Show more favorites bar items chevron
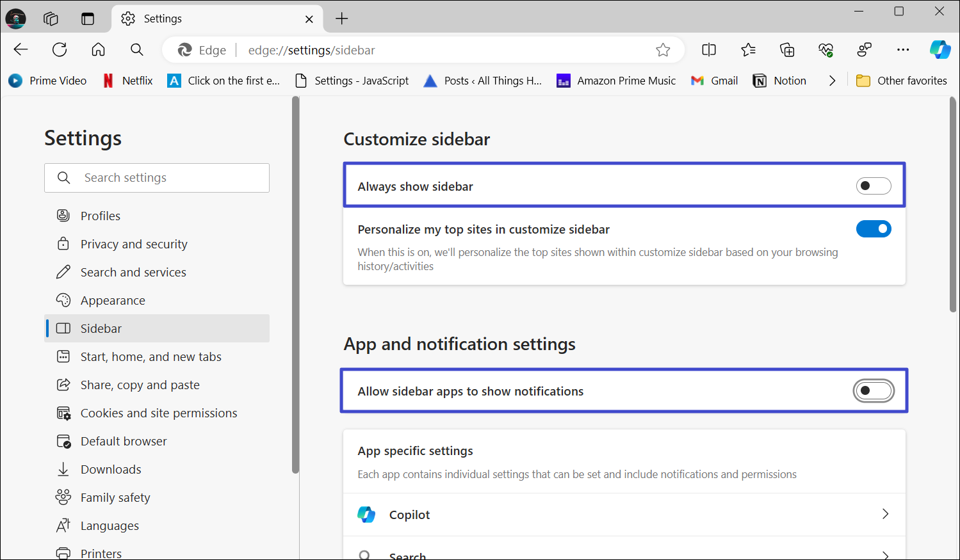The width and height of the screenshot is (960, 560). click(x=832, y=81)
